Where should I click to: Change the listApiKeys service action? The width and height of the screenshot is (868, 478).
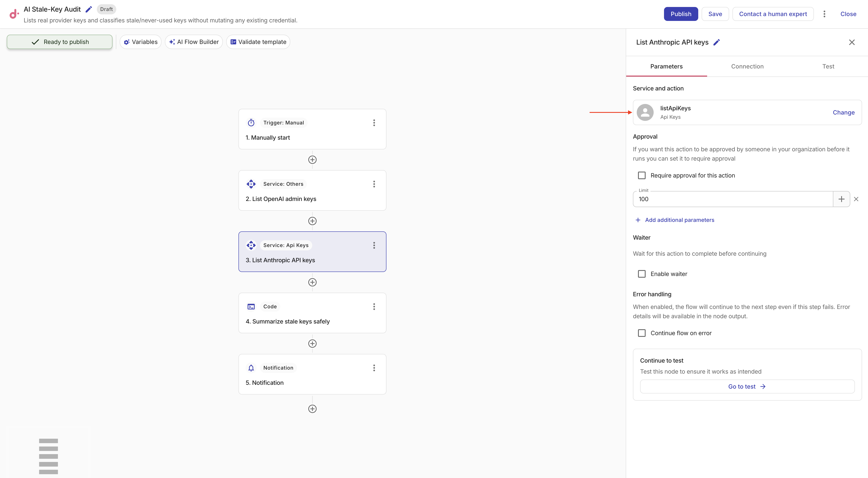pos(844,112)
